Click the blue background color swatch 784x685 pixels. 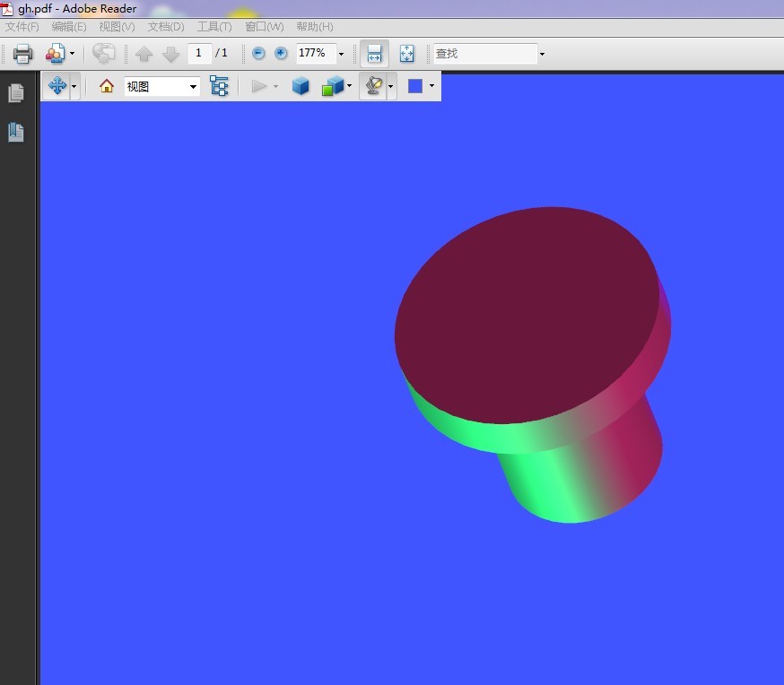[x=415, y=86]
